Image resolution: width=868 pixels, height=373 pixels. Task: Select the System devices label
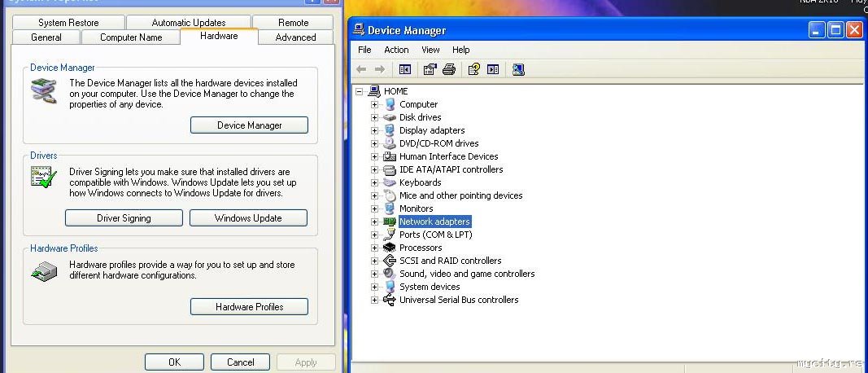pyautogui.click(x=430, y=287)
